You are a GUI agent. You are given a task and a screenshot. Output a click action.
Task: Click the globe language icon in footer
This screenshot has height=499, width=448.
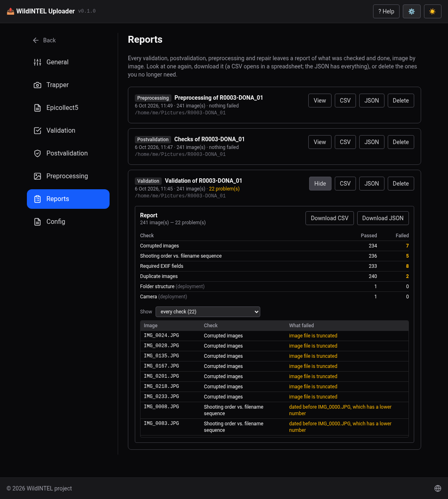(438, 488)
